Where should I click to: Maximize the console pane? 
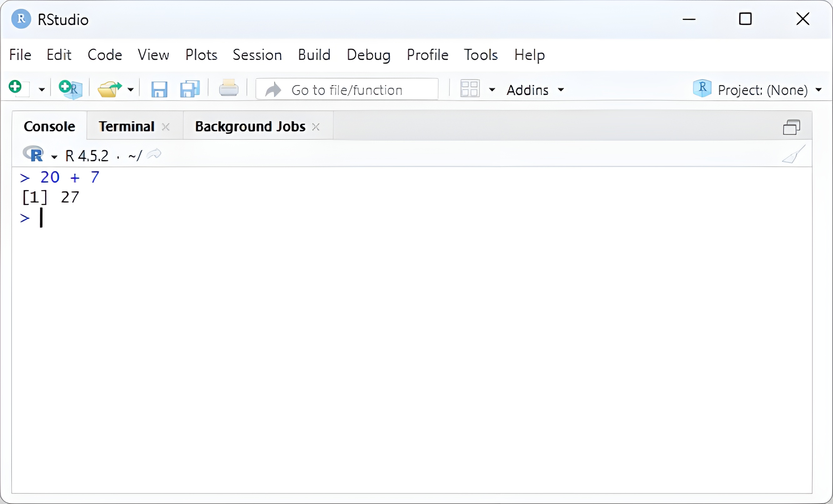(x=791, y=128)
